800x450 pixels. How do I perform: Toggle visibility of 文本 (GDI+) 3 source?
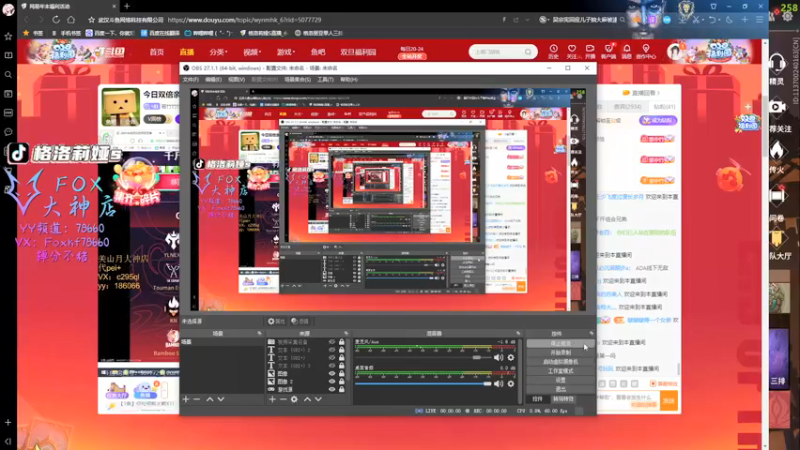tap(332, 366)
